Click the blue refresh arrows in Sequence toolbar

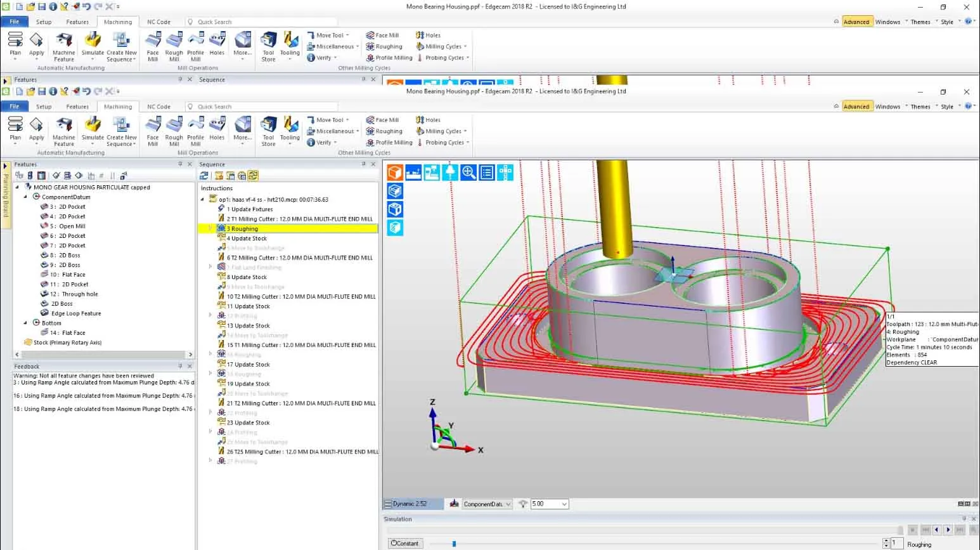click(204, 176)
